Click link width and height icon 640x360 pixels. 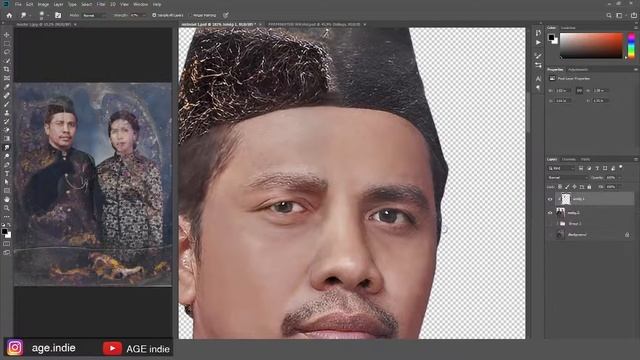(x=579, y=91)
